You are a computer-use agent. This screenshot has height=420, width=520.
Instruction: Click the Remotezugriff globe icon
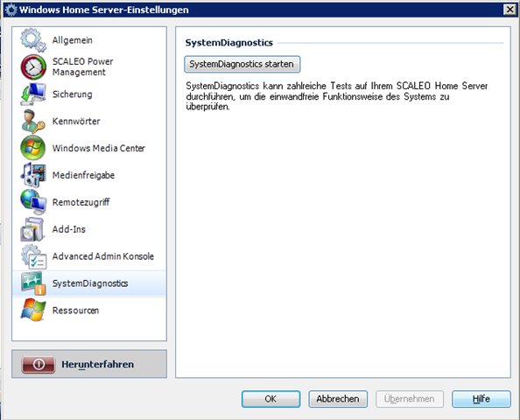[33, 202]
